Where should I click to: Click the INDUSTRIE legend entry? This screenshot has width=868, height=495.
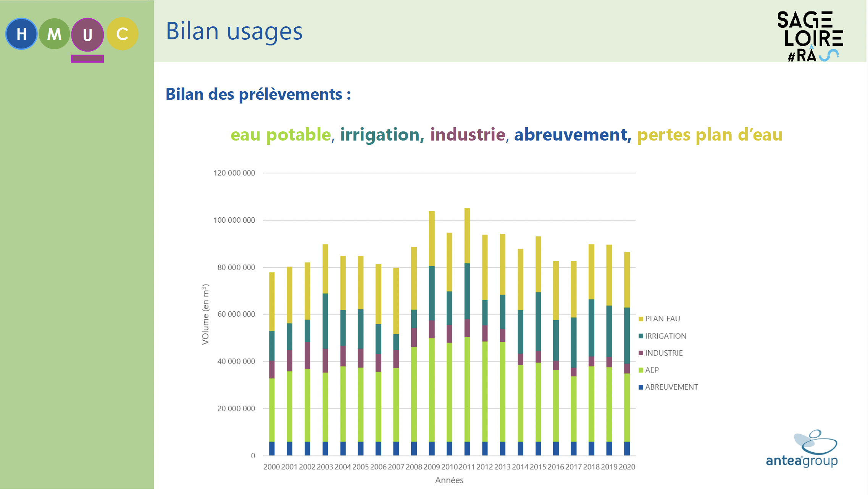[661, 353]
